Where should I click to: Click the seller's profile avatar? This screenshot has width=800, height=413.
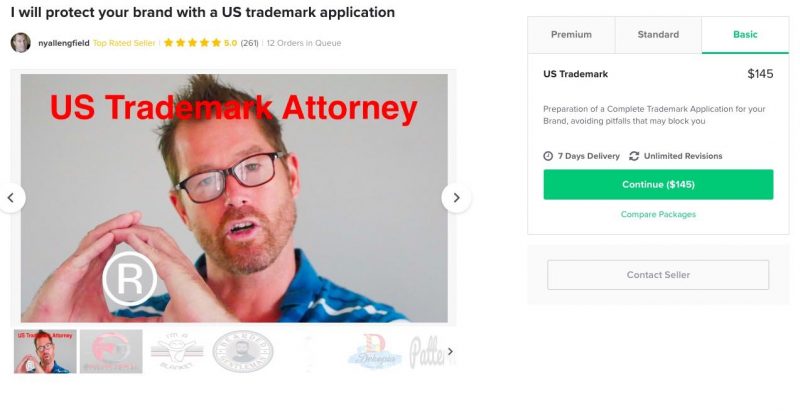20,43
